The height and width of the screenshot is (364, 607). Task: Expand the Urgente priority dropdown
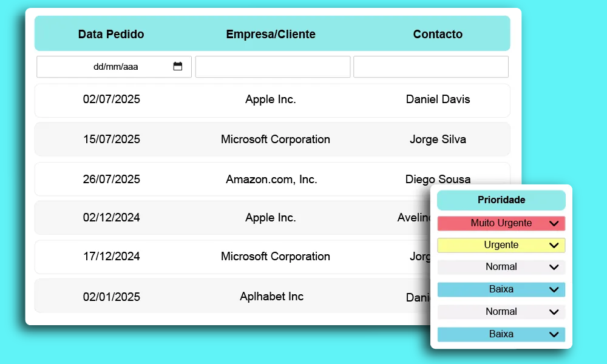tap(553, 245)
